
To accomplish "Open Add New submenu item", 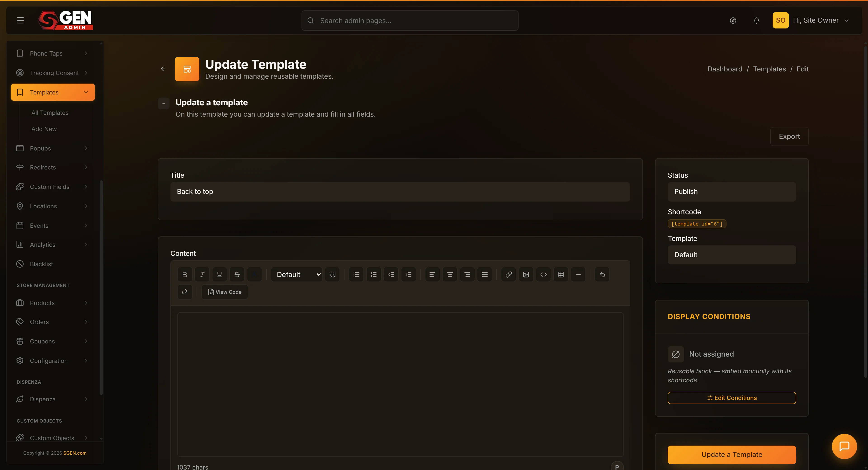I will pyautogui.click(x=44, y=129).
